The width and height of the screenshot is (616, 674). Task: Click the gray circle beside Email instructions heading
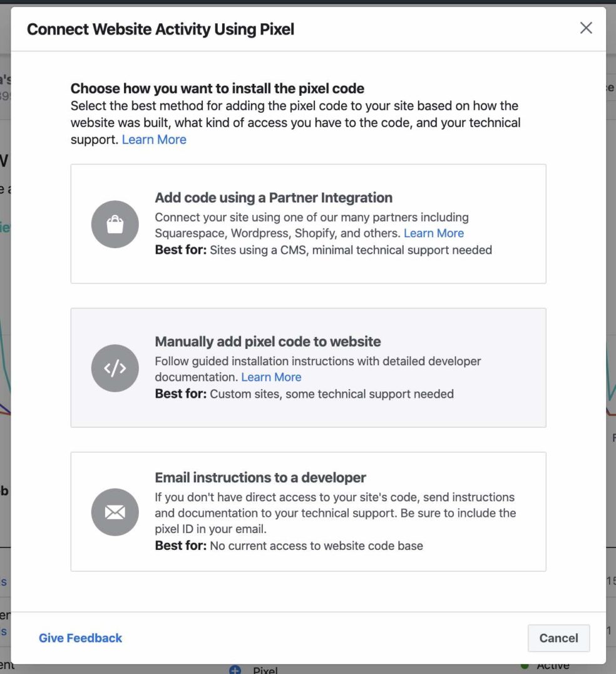[115, 512]
